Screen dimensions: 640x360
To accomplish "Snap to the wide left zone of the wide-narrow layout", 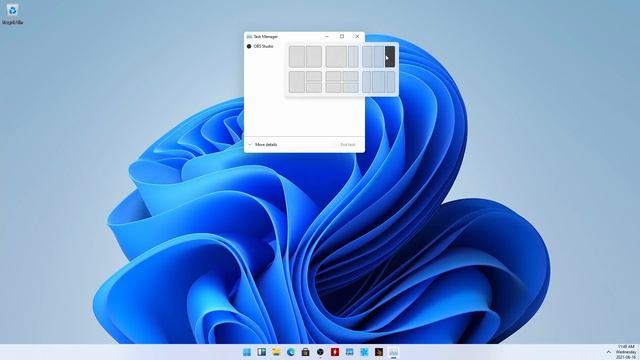I will (x=336, y=56).
